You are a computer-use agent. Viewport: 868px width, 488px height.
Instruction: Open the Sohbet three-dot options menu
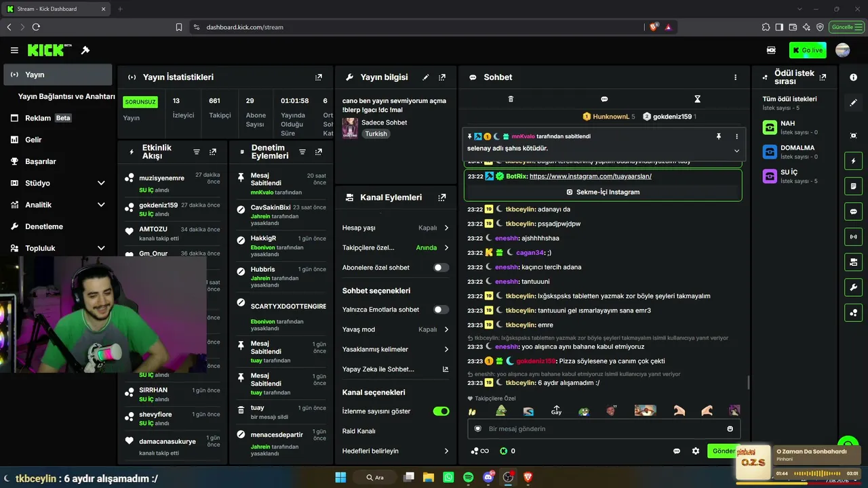click(735, 77)
